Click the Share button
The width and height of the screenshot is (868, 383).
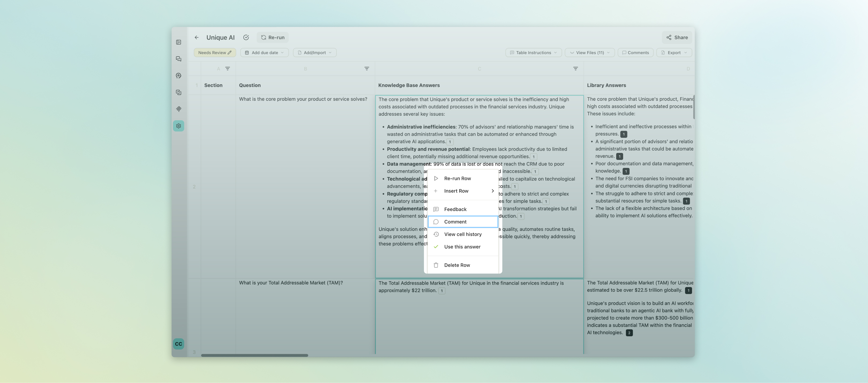click(x=677, y=37)
